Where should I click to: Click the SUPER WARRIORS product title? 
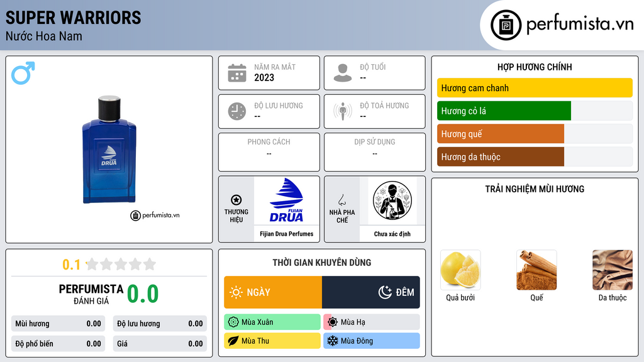[x=73, y=18]
